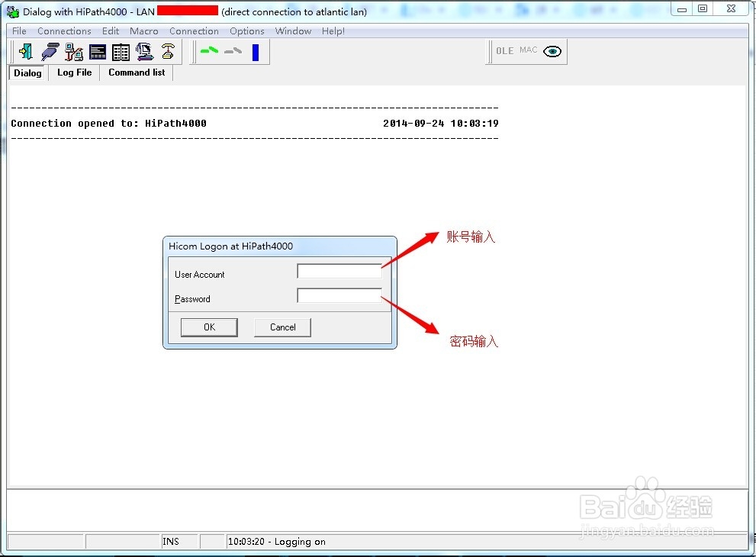Click the networked computers connection icon
This screenshot has height=557, width=756.
(x=74, y=52)
